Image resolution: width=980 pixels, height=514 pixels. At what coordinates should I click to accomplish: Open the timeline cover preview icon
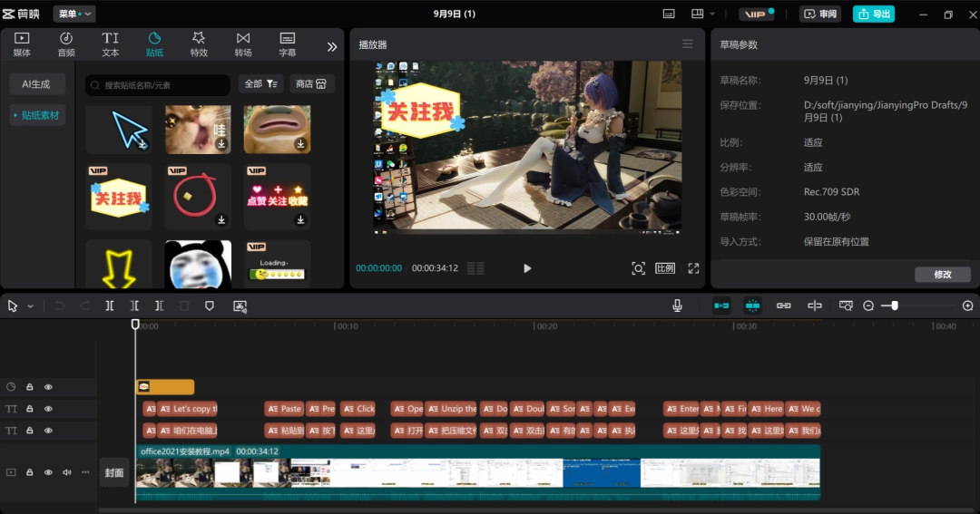click(846, 305)
